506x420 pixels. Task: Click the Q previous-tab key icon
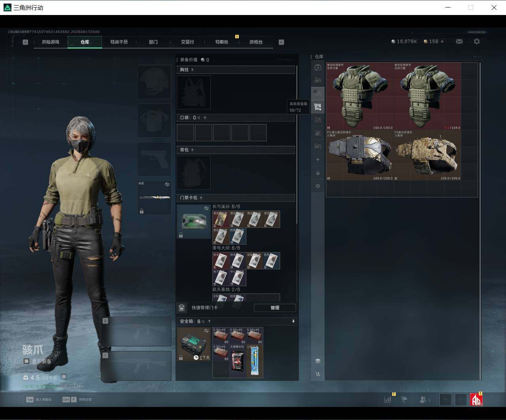[x=25, y=42]
